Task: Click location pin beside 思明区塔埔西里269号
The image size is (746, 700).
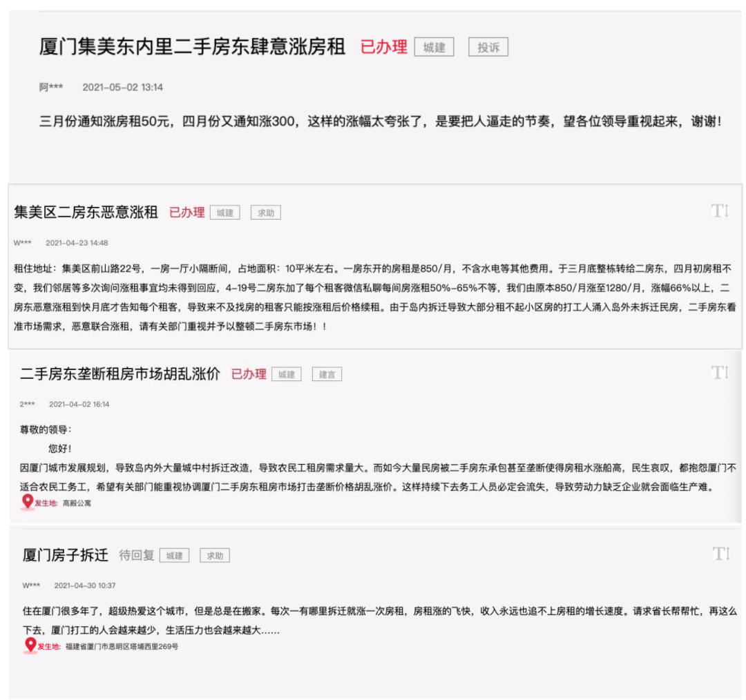Action: click(30, 645)
